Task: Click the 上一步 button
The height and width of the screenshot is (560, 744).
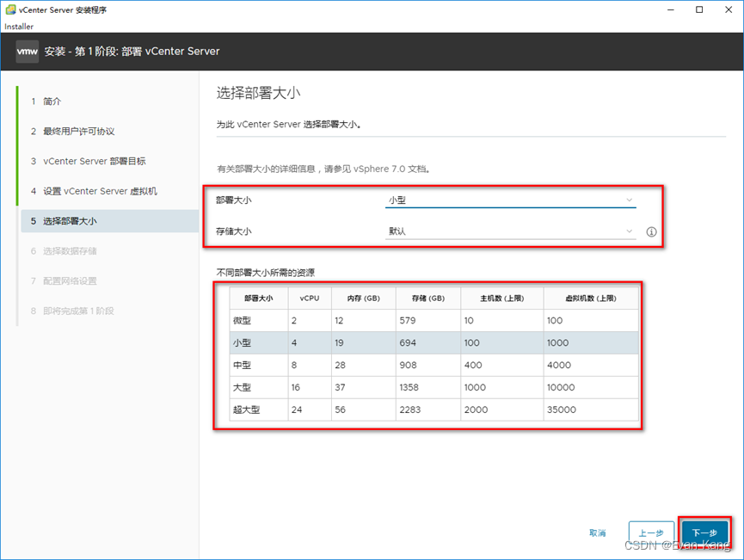Action: pyautogui.click(x=651, y=532)
